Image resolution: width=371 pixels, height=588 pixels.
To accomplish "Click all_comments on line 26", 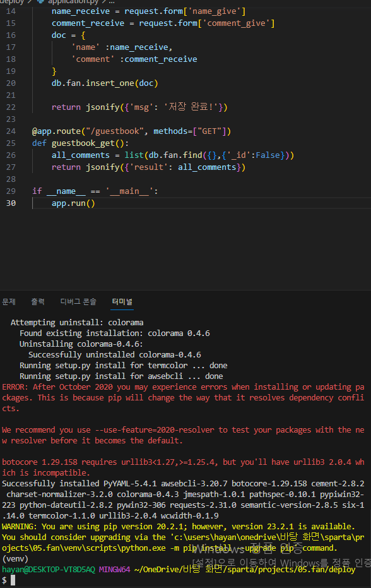I will coord(81,155).
